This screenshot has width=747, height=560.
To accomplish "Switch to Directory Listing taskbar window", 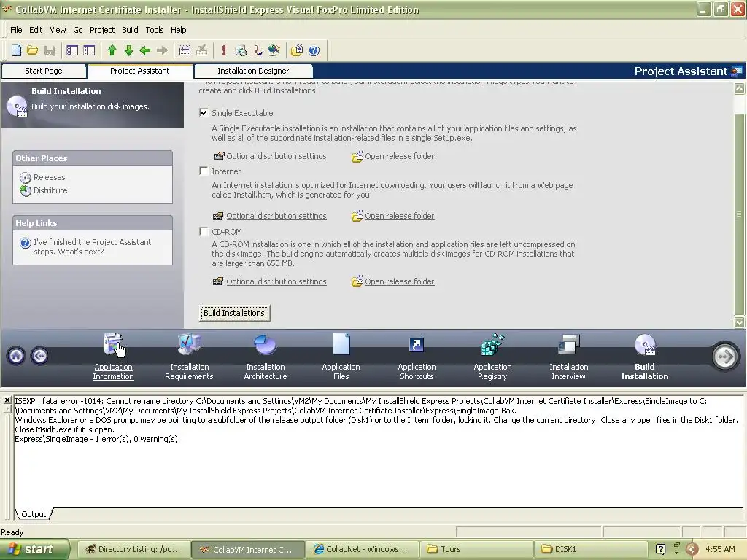I will click(x=134, y=549).
